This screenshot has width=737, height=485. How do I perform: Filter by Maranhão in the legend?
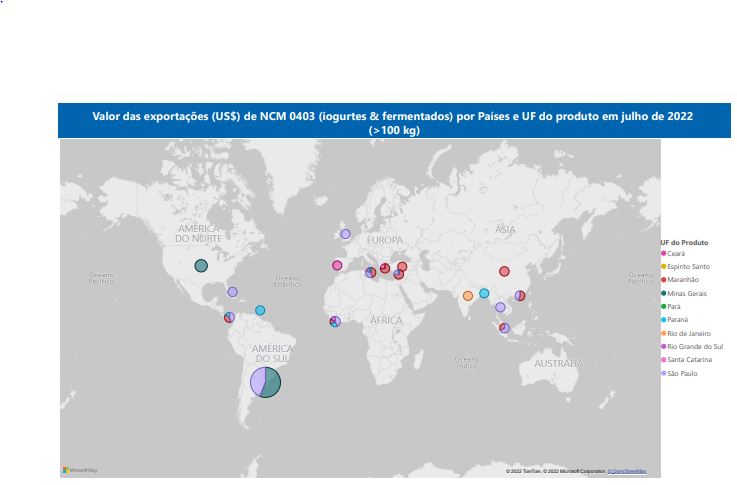click(x=680, y=280)
